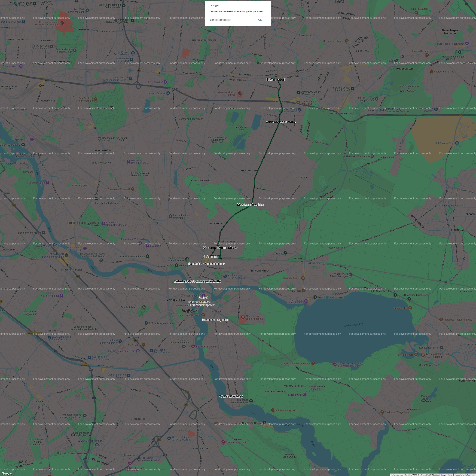The width and height of the screenshot is (476, 476).
Task: Click the Rübezahl am Müggelsee restaurant icon
Action: (x=313, y=363)
